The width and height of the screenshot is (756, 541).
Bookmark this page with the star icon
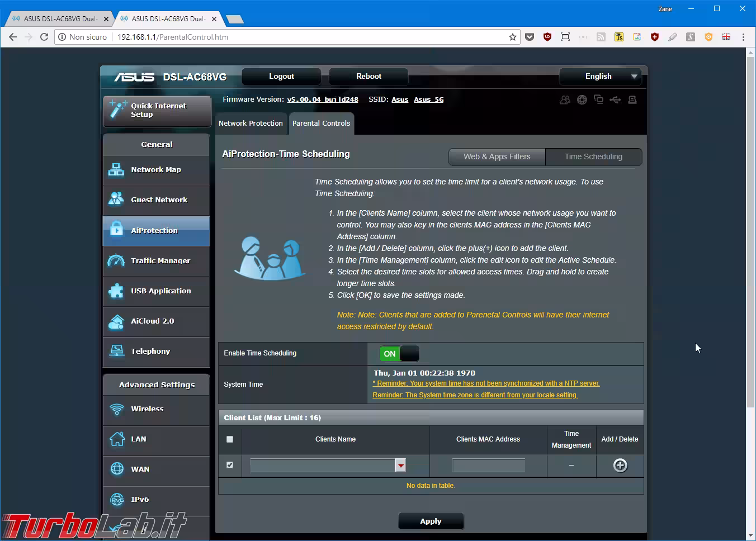512,37
